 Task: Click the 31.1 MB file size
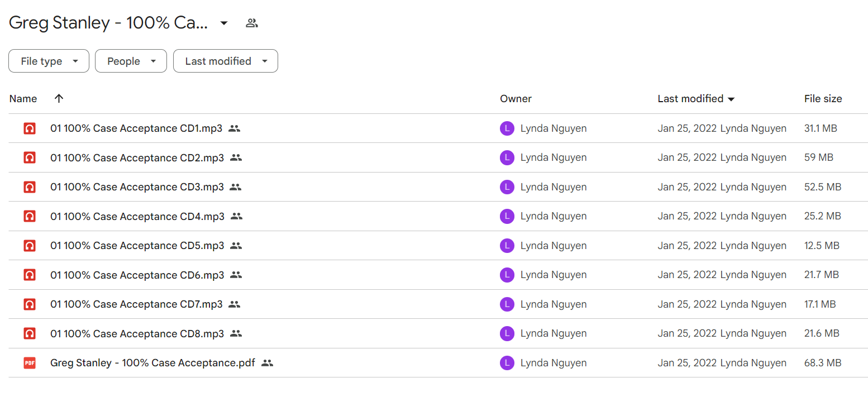[x=821, y=128]
